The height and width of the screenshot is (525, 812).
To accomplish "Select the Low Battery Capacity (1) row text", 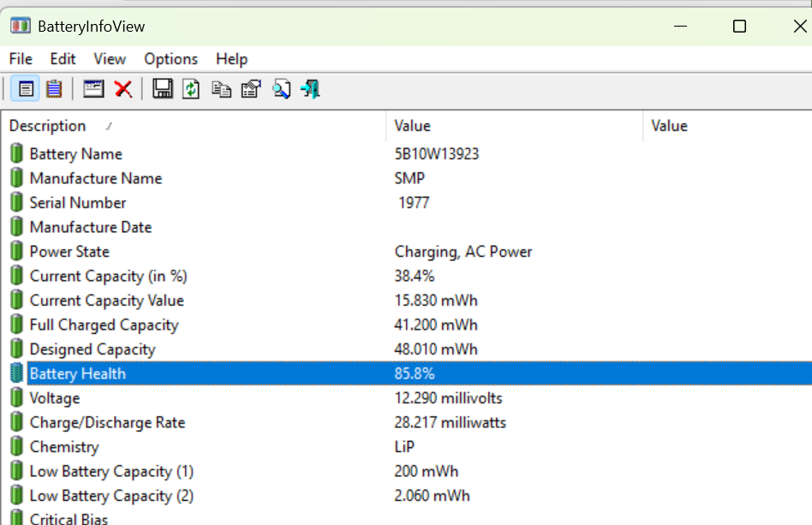I will point(111,471).
